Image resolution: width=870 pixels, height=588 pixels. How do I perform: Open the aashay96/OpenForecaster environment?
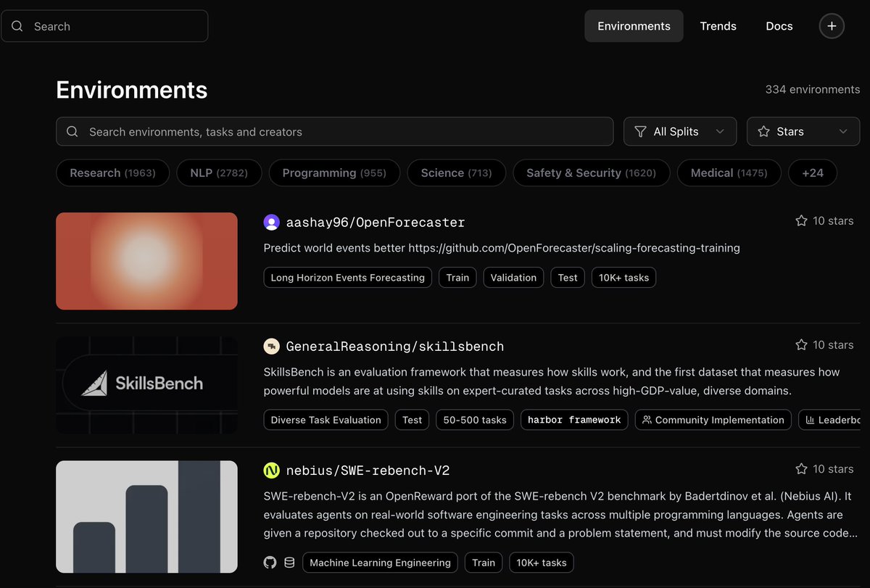coord(375,223)
